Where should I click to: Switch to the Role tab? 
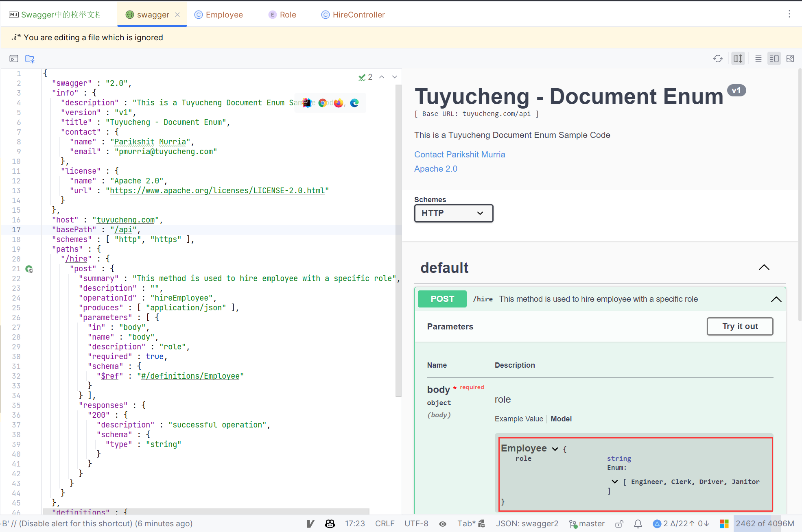[x=282, y=15]
